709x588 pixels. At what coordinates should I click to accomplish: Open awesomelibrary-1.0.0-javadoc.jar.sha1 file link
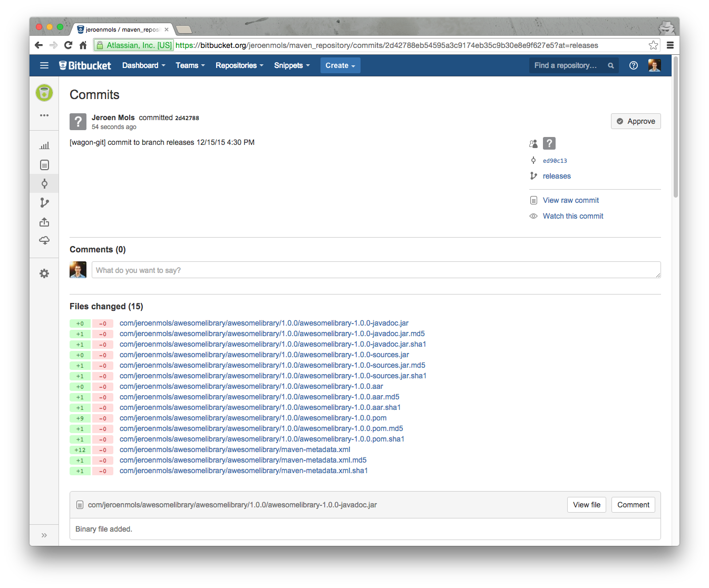coord(273,344)
